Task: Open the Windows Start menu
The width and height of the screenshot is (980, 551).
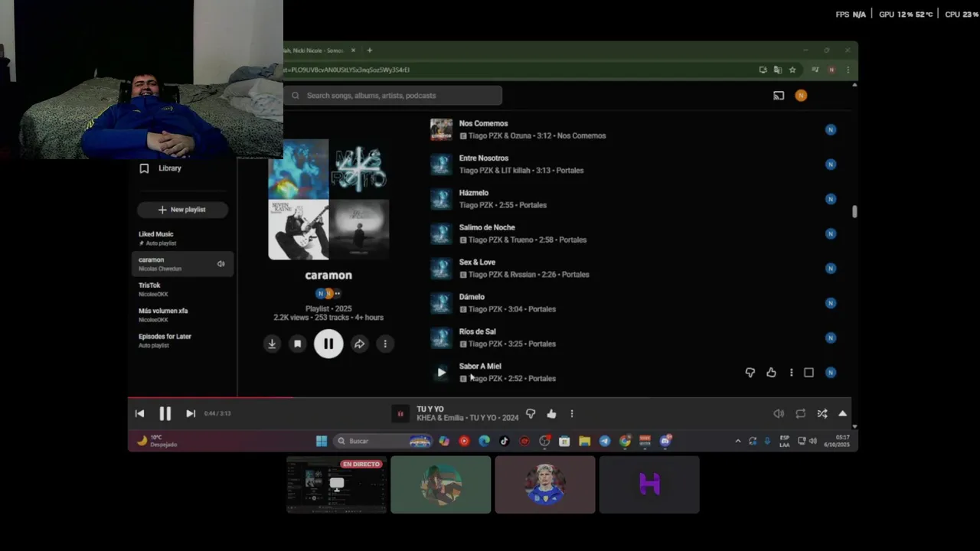Action: 322,441
